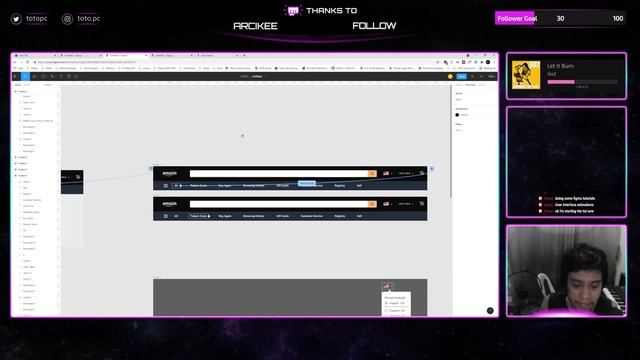Click the canvas vertical scrollbar
640x360 pixels.
pos(451,143)
